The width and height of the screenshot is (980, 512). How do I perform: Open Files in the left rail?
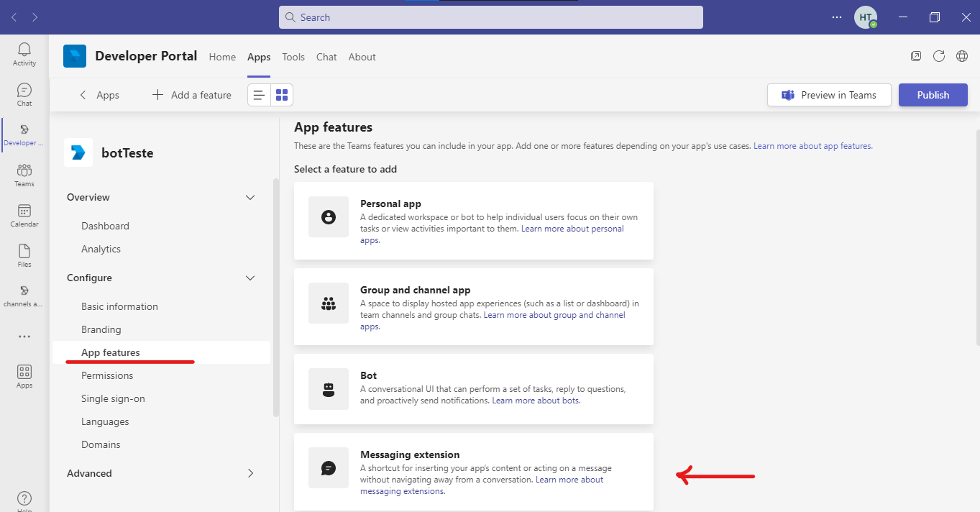(24, 255)
